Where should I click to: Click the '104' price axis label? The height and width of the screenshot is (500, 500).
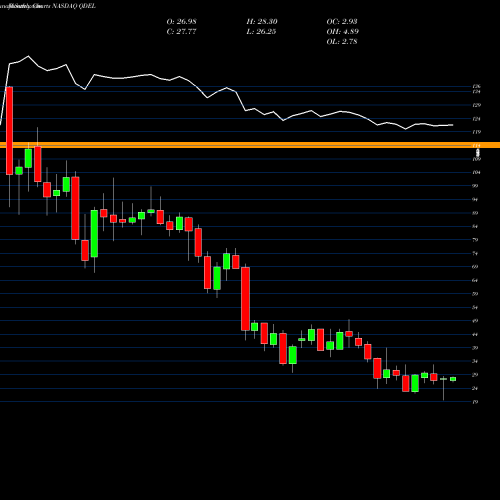point(477,173)
